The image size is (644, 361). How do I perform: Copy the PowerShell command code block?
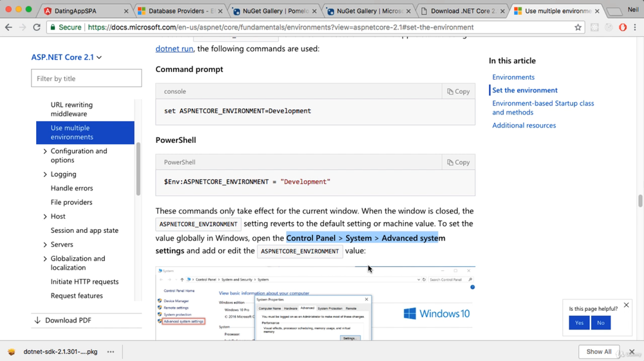(x=459, y=162)
